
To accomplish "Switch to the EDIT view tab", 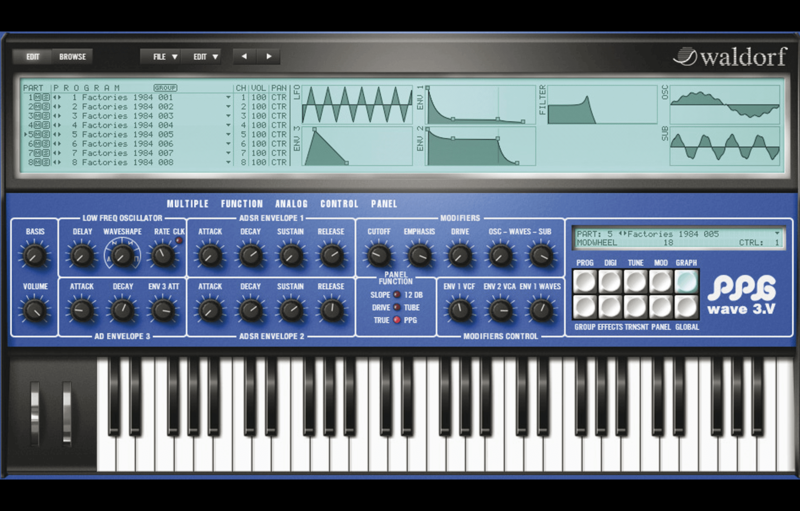I will [32, 57].
